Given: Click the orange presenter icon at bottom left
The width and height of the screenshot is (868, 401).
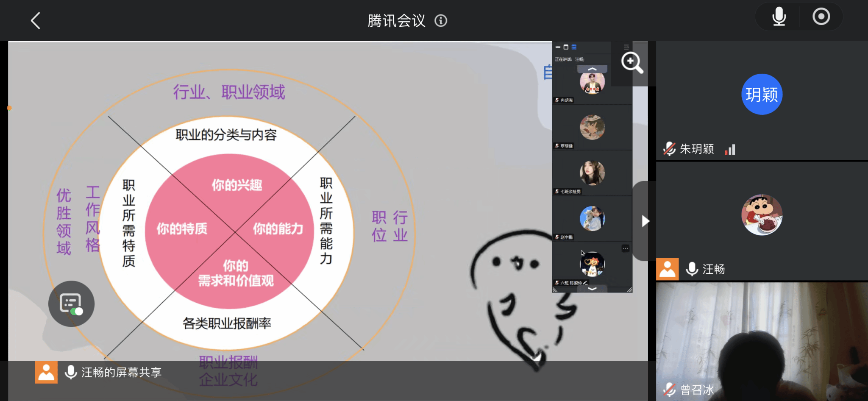Looking at the screenshot, I should point(46,372).
